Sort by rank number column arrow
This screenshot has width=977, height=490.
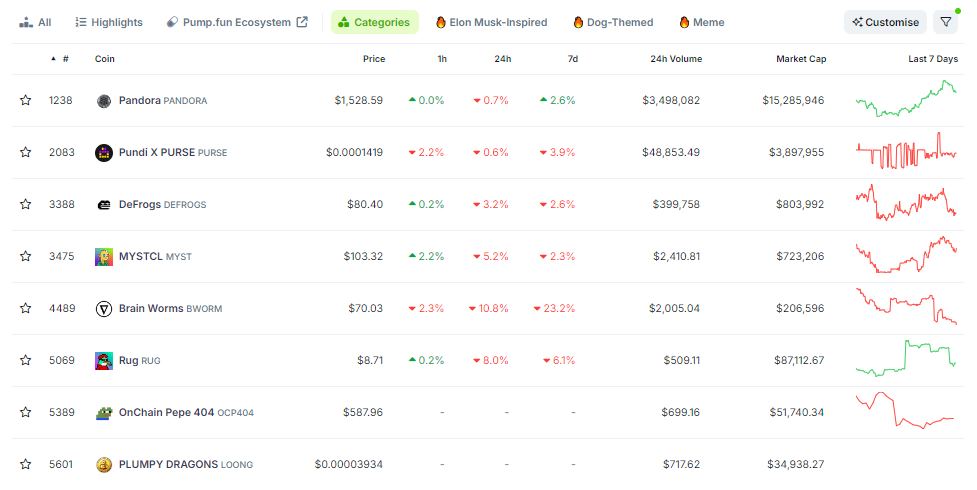[x=54, y=59]
